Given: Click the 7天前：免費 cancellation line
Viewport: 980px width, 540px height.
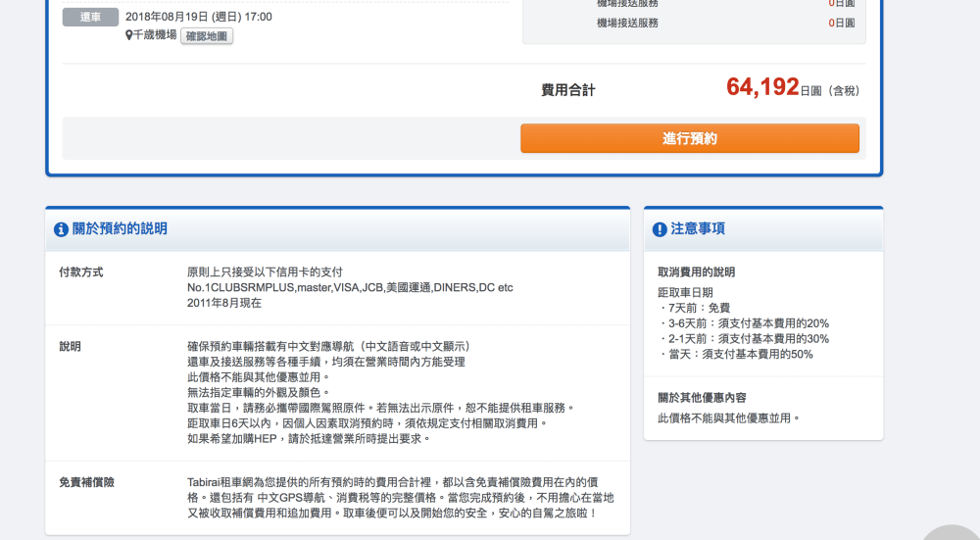Looking at the screenshot, I should click(x=694, y=308).
